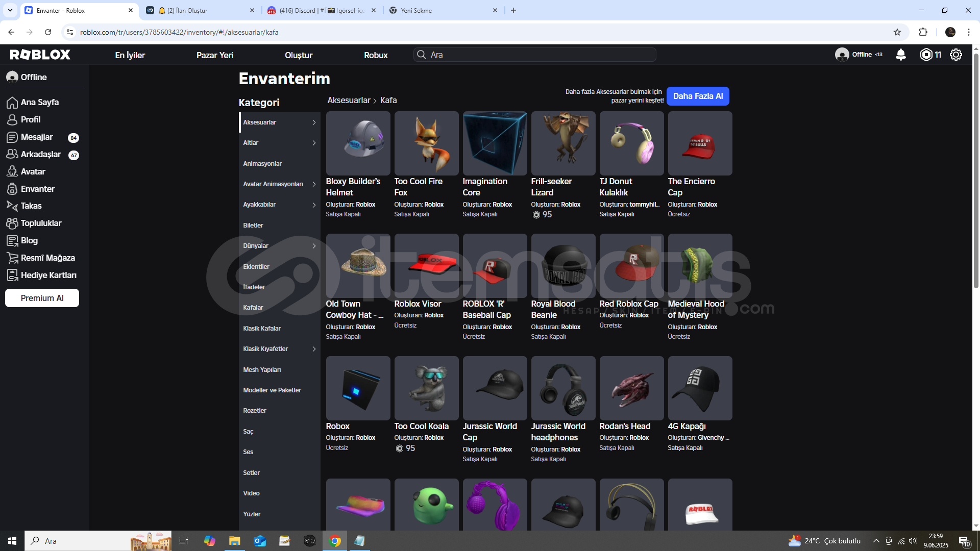Click the Premium Al button

click(x=42, y=298)
